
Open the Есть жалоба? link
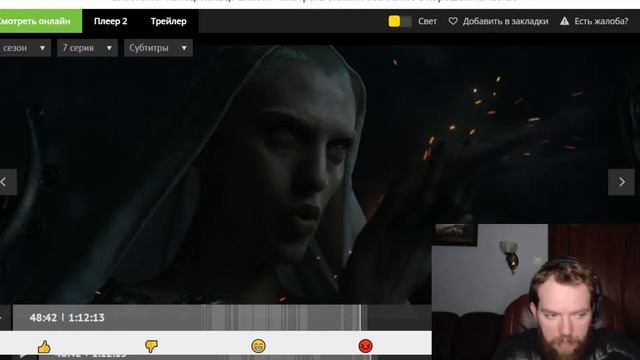pos(601,21)
